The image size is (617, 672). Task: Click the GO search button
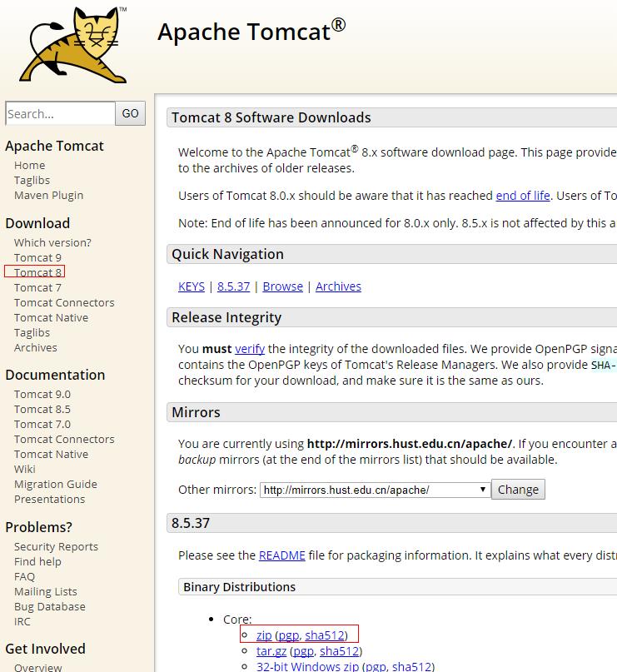coord(130,113)
